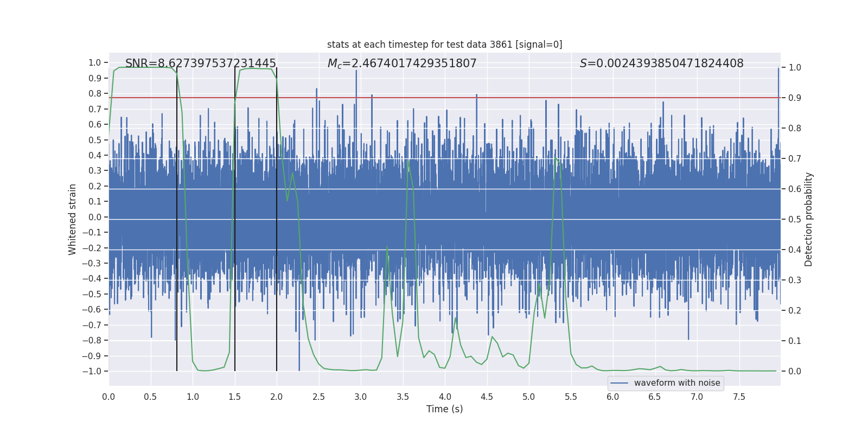Choose Whitened strain tick label 0.3
Screen dimensions: 868x434
[95, 171]
